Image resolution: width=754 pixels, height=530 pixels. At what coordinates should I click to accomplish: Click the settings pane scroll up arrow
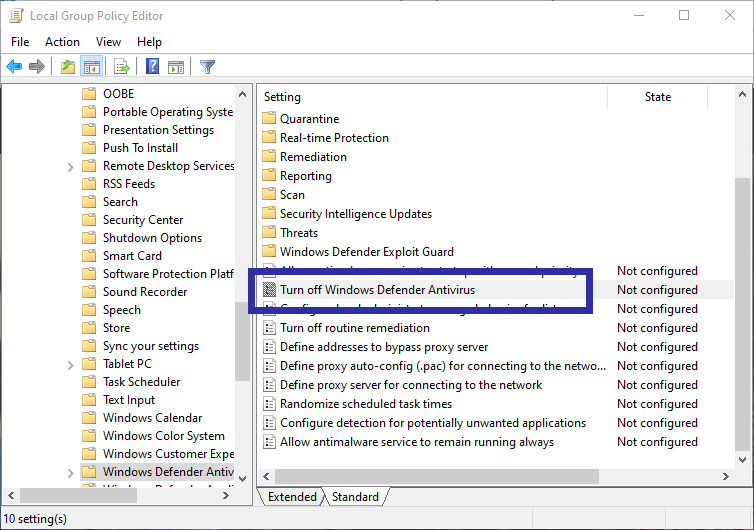(742, 95)
